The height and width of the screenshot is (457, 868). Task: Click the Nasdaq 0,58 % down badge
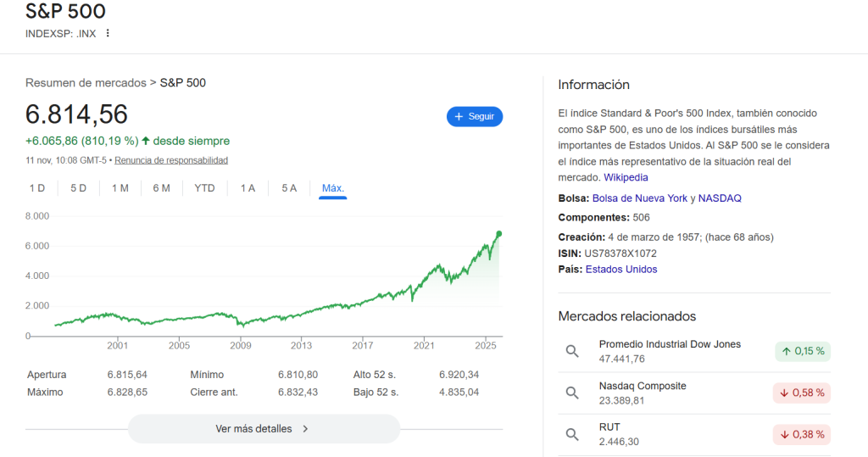click(802, 393)
